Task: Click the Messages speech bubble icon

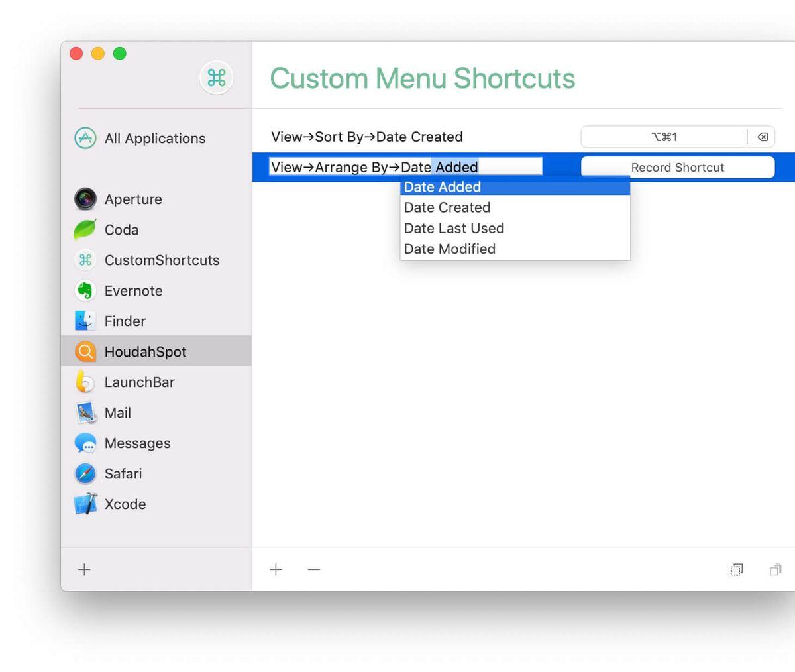Action: (x=85, y=443)
